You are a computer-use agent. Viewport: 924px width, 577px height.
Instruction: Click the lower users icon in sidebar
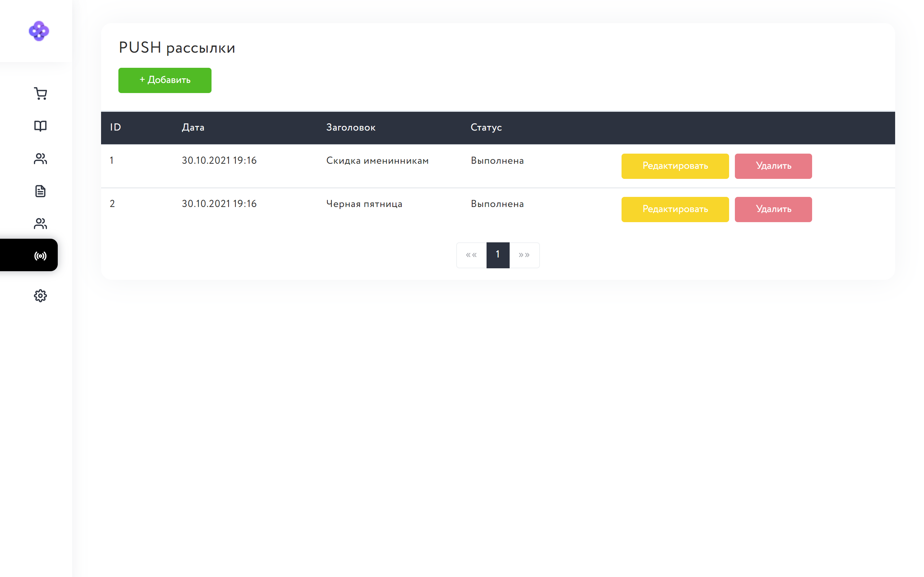click(x=40, y=223)
